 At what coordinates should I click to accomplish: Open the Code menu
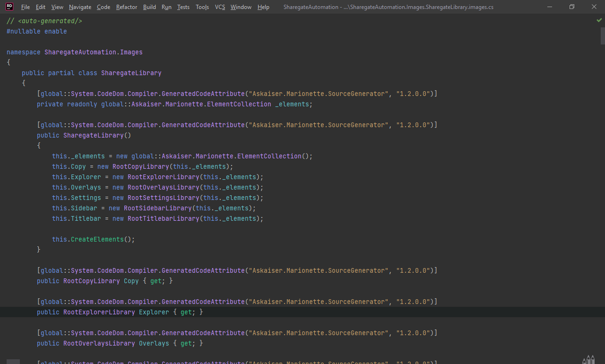point(104,7)
